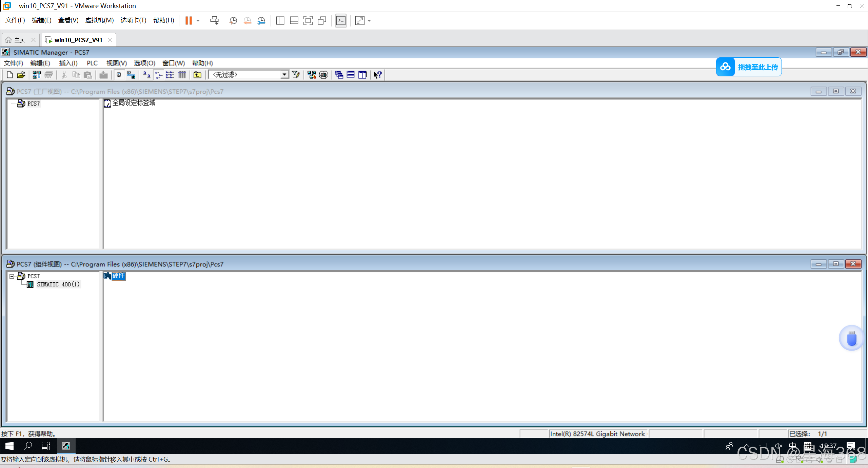The image size is (868, 468).
Task: Click the Configure Network icon
Action: [x=312, y=75]
